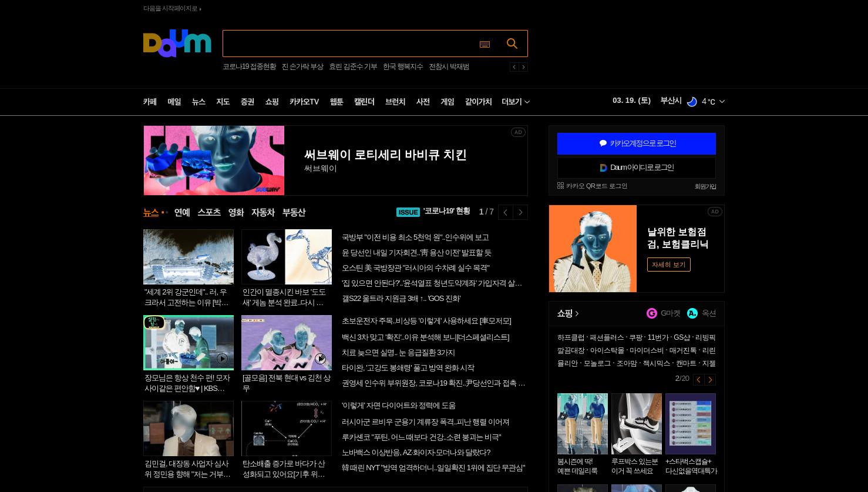Open the 쇼핑 menu item

(272, 102)
